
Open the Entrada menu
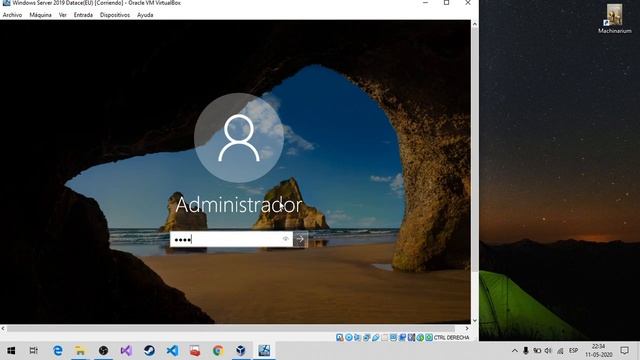coord(83,15)
